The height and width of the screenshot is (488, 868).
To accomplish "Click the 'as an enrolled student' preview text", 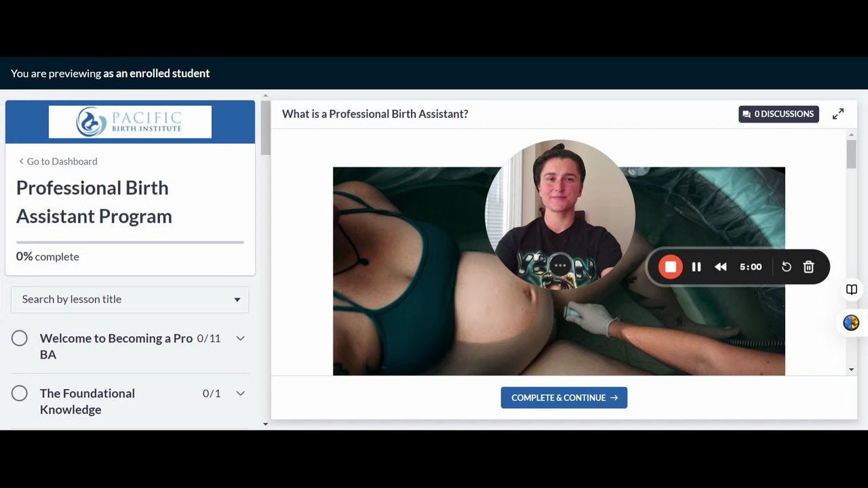I will [x=157, y=73].
